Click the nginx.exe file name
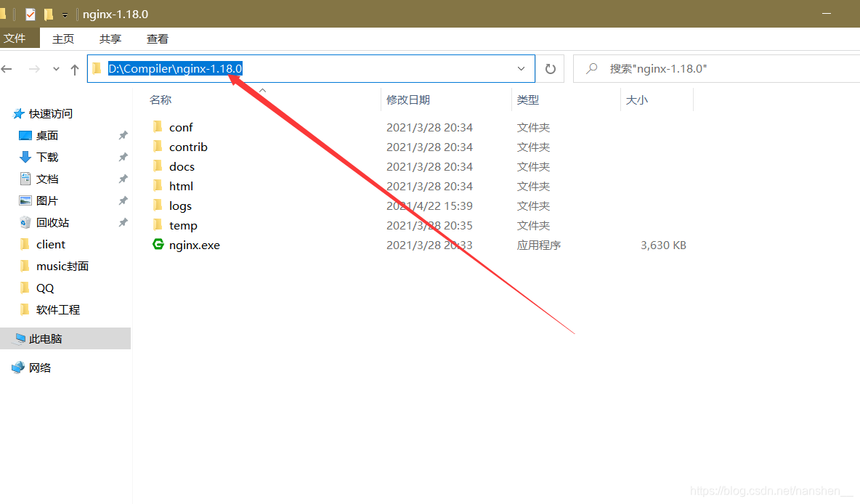 point(195,245)
